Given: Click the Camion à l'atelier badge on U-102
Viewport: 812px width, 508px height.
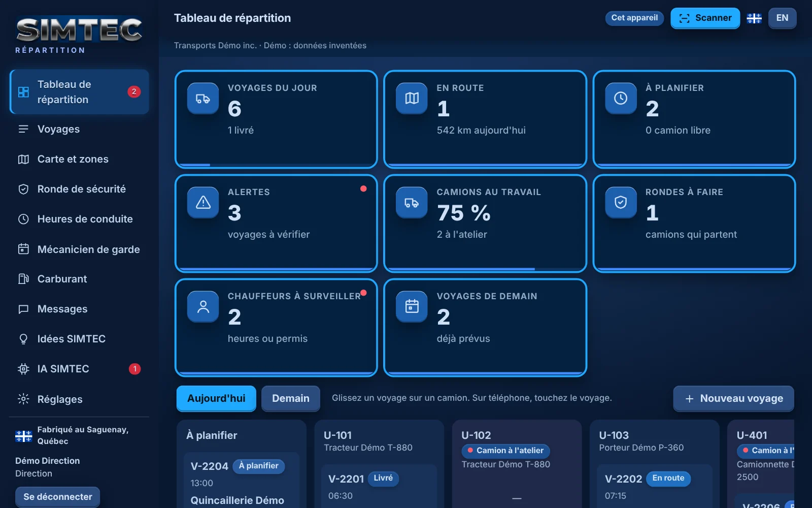Looking at the screenshot, I should [x=505, y=451].
